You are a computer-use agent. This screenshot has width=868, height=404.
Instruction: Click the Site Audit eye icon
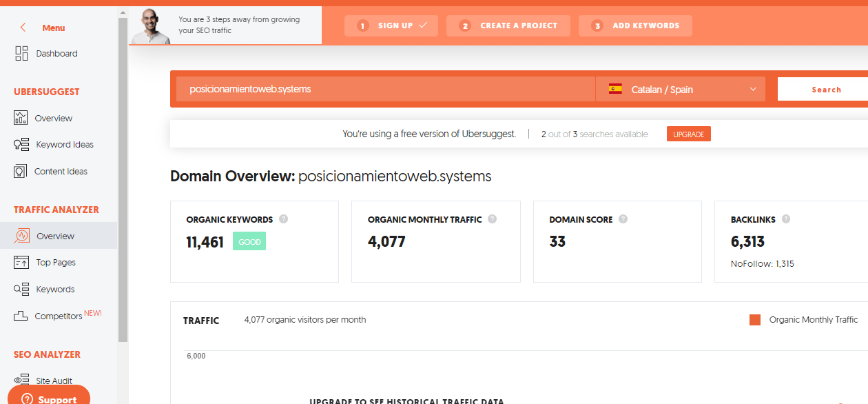click(x=21, y=380)
